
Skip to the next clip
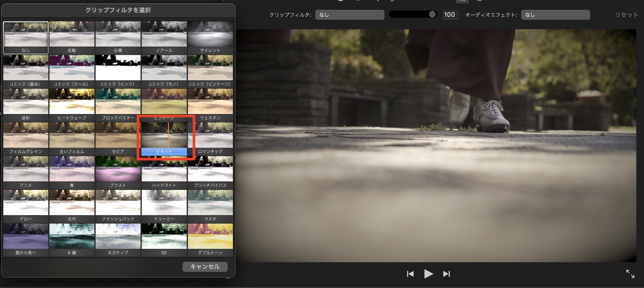[446, 274]
